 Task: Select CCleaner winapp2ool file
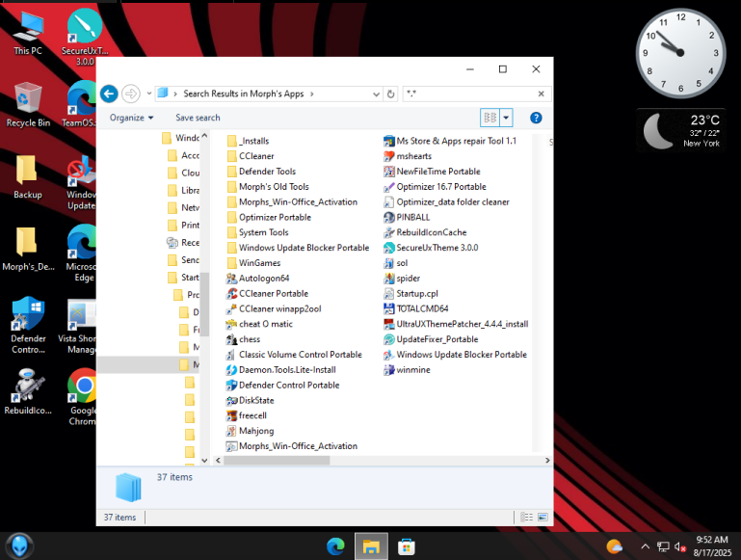click(274, 308)
